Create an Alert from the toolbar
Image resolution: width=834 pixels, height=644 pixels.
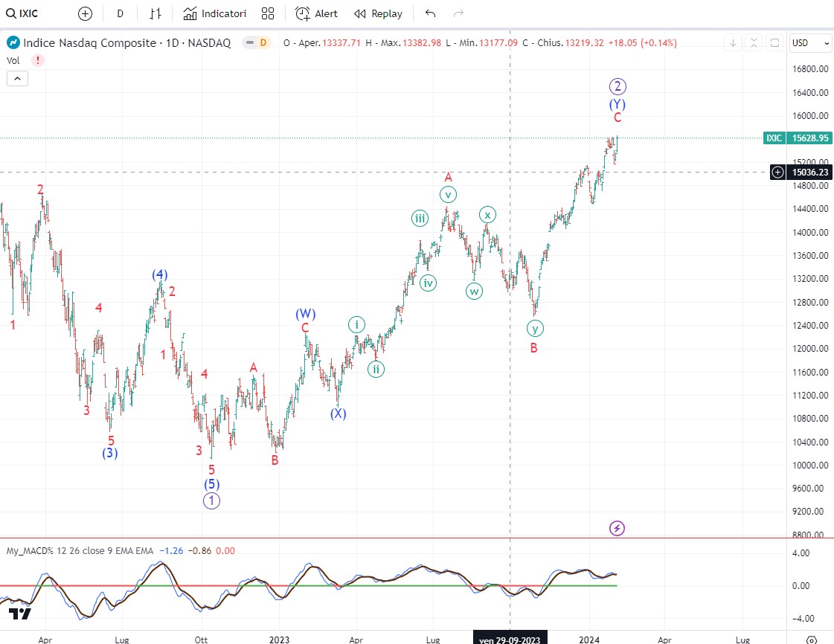coord(316,13)
